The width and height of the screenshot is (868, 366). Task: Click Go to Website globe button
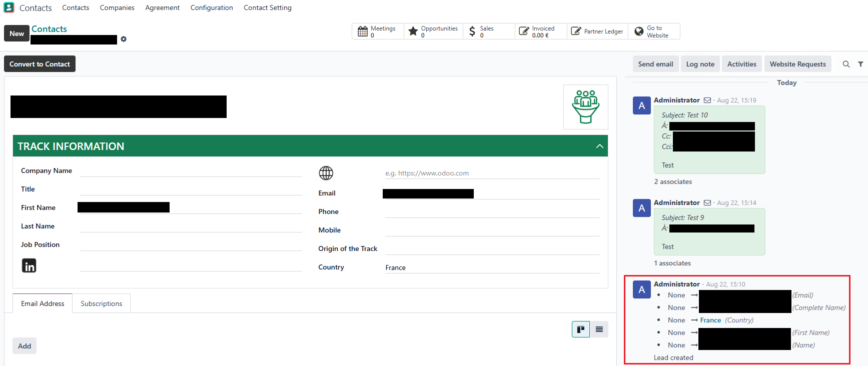coord(653,31)
